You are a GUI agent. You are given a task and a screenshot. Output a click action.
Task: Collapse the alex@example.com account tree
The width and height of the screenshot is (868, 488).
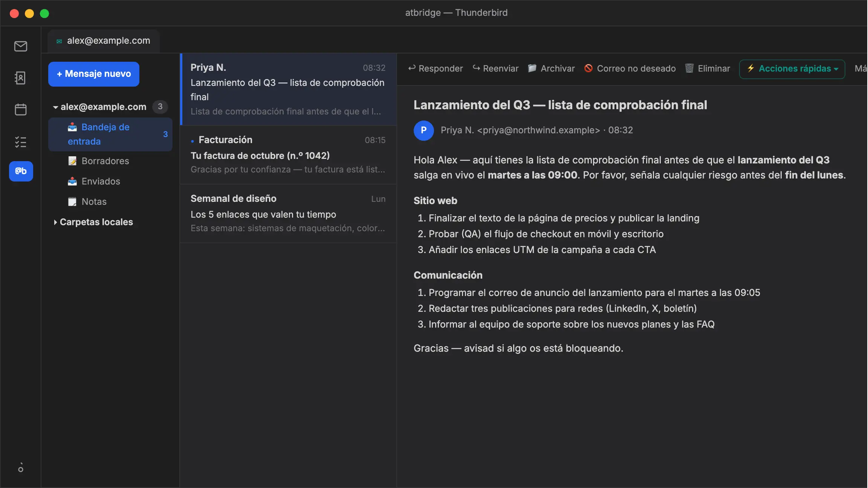[x=55, y=107]
